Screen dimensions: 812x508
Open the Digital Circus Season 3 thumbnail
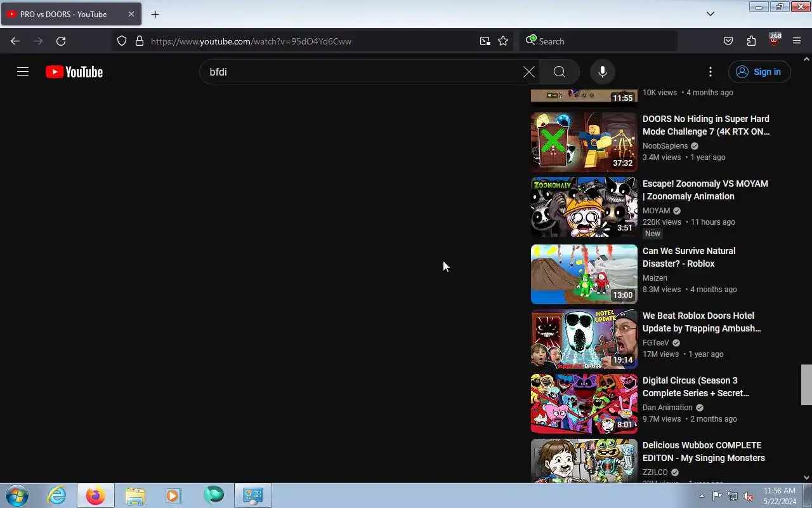tap(584, 404)
